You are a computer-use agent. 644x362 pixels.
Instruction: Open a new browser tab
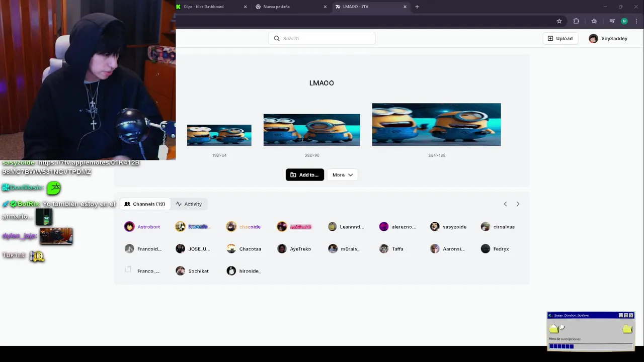click(417, 7)
